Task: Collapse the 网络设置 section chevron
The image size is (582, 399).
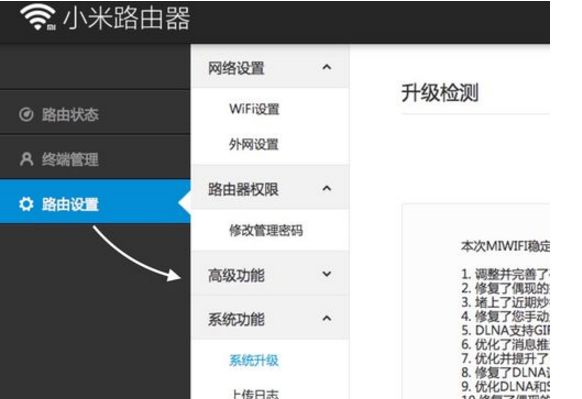Action: tap(327, 67)
